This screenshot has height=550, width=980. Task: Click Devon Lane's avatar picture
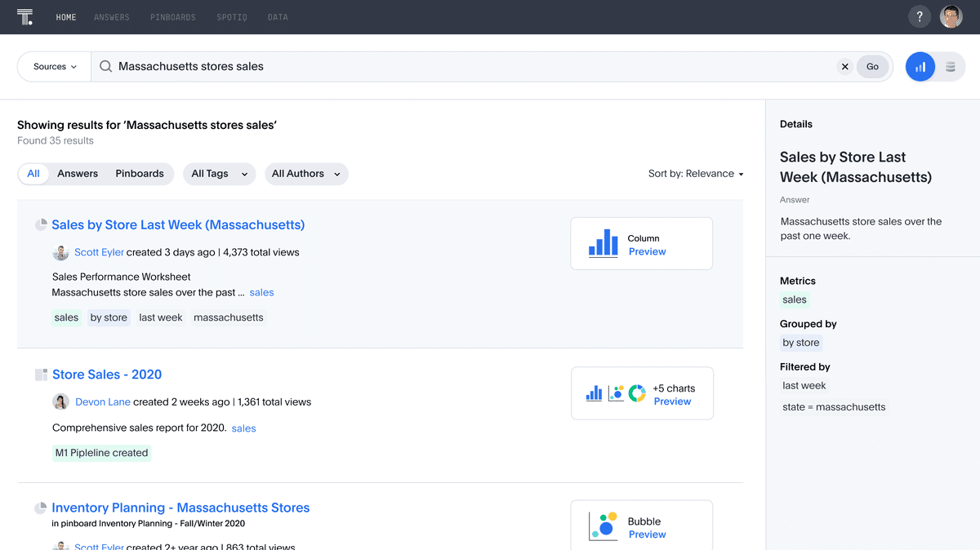[x=60, y=401]
